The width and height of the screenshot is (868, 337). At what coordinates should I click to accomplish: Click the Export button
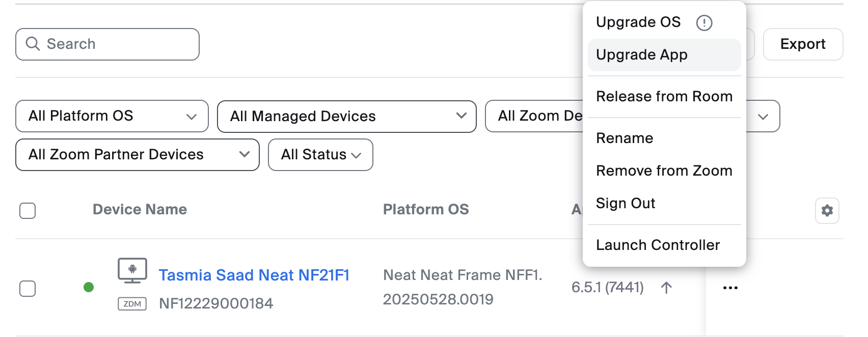803,44
